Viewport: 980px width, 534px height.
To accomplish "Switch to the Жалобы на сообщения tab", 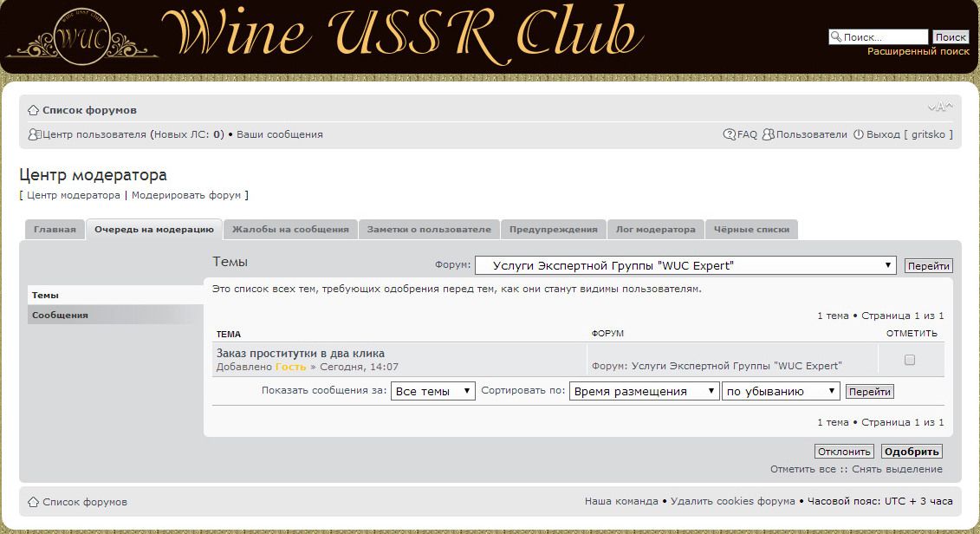I will tap(290, 230).
